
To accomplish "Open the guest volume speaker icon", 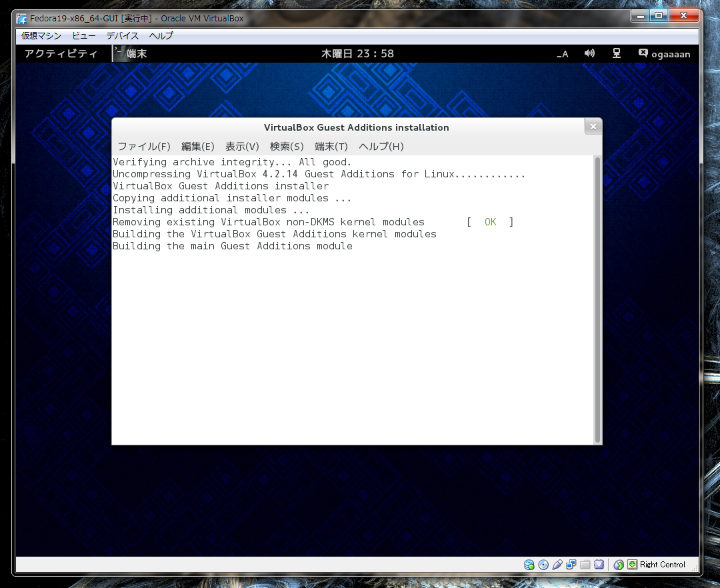I will (x=589, y=54).
